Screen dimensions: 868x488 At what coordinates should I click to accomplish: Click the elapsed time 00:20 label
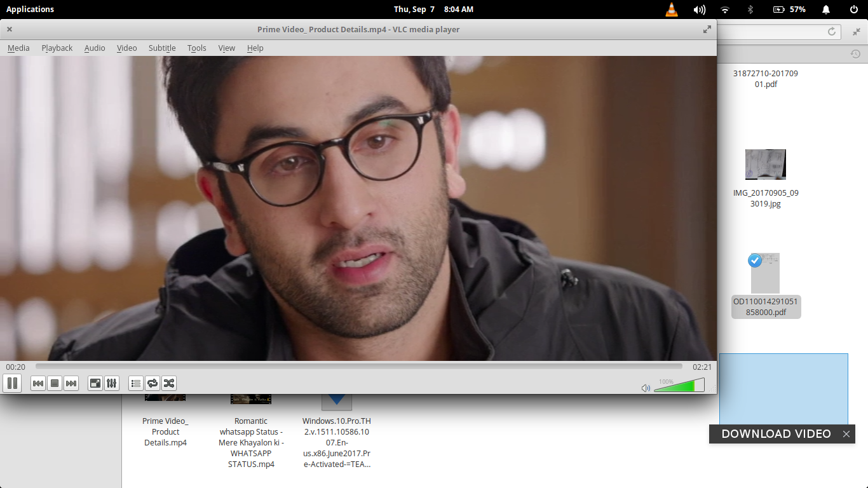tap(16, 367)
